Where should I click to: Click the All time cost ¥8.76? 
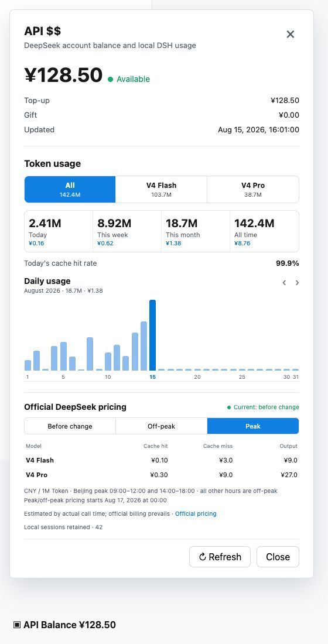pyautogui.click(x=242, y=244)
